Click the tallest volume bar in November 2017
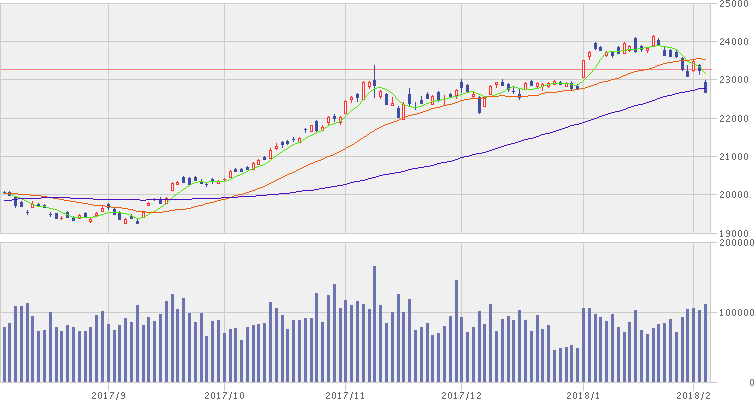 point(374,324)
